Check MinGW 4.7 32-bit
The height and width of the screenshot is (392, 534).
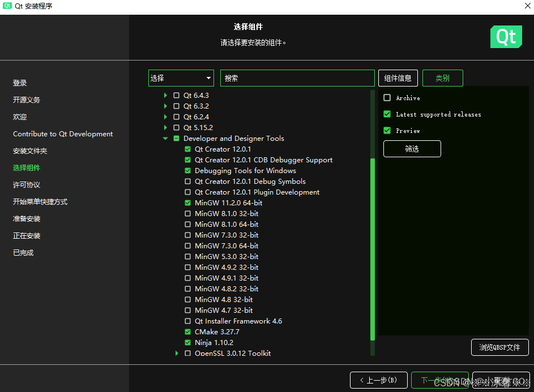point(187,311)
